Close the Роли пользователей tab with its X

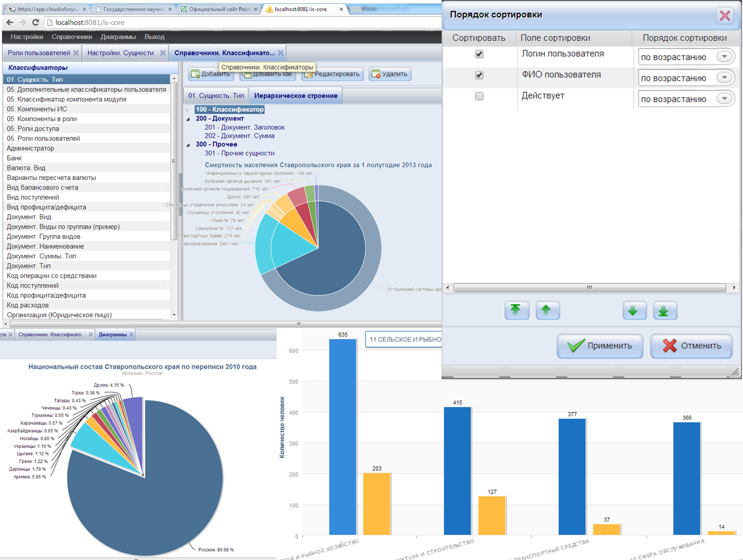pyautogui.click(x=76, y=53)
